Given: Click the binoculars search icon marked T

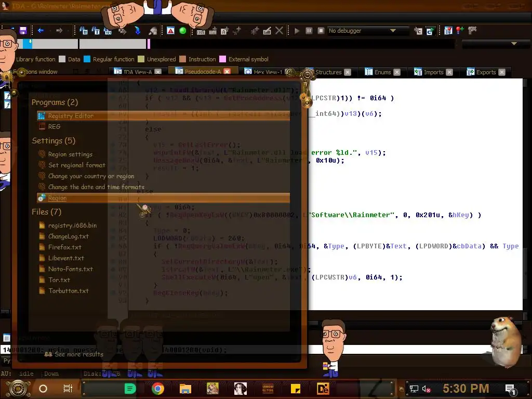Looking at the screenshot, I should point(96,31).
